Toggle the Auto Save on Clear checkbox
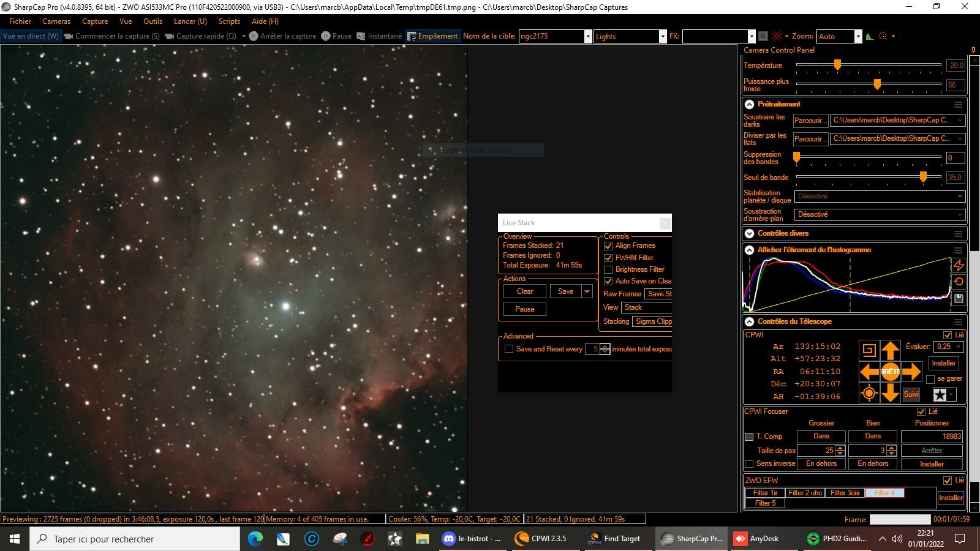 [x=608, y=282]
